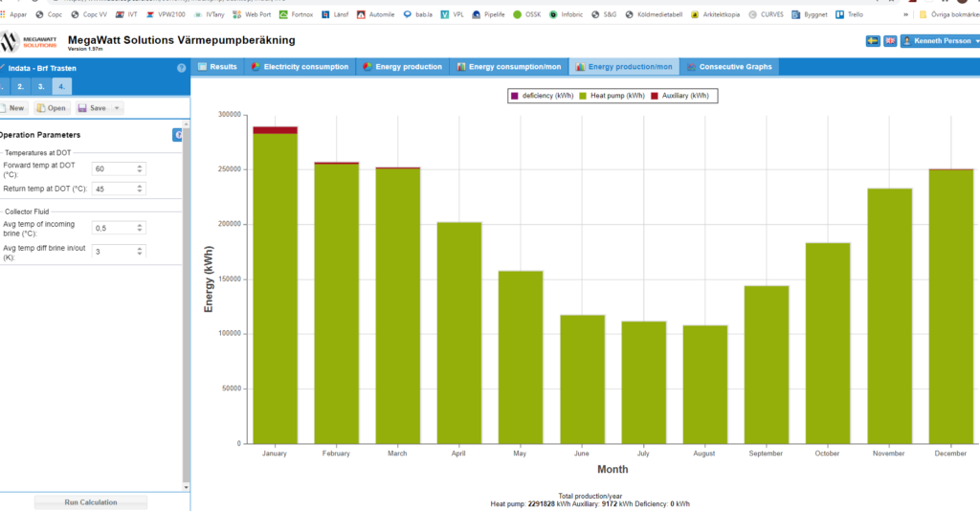Open the Consecutive Graphs tab
980x511 pixels.
(x=728, y=67)
